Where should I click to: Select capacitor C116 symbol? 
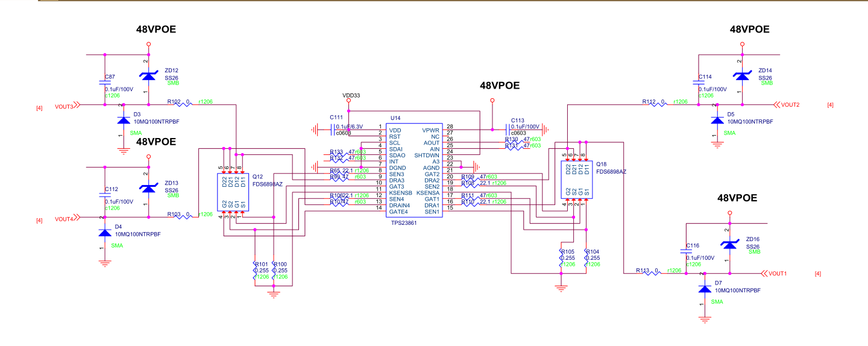pyautogui.click(x=685, y=250)
